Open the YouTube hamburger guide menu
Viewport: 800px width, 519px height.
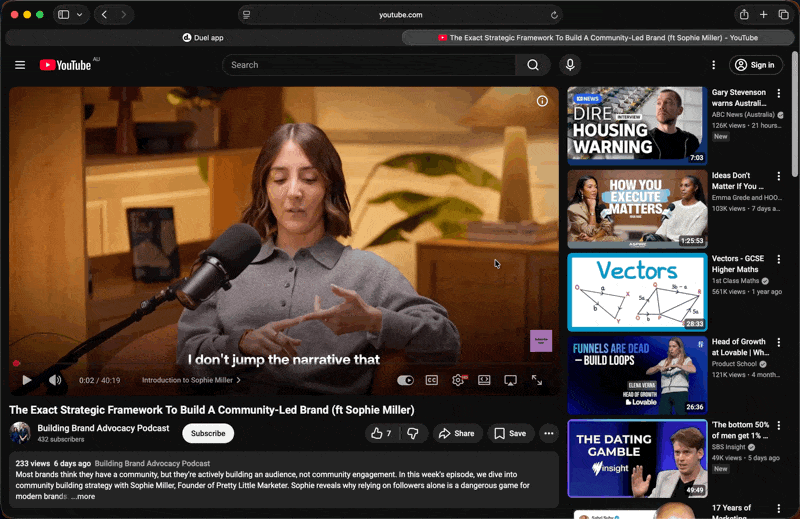tap(20, 65)
